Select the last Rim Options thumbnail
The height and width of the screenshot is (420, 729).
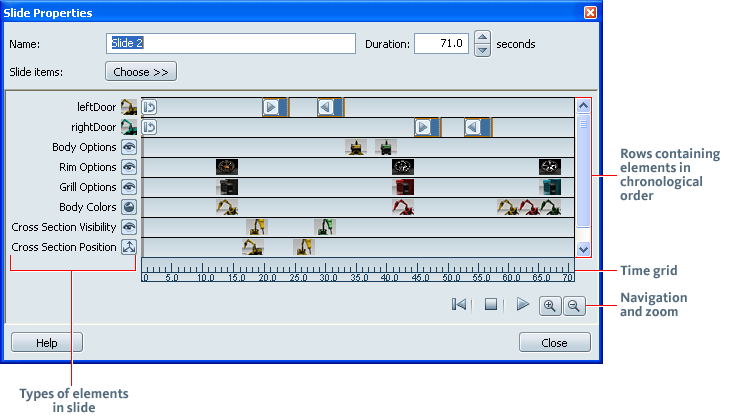tap(550, 167)
